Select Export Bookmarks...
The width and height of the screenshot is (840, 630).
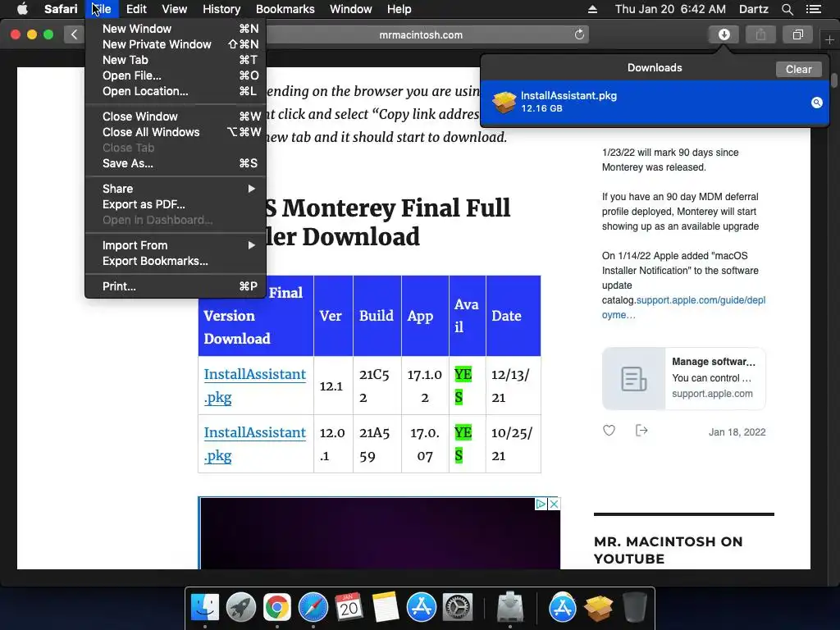(176, 261)
